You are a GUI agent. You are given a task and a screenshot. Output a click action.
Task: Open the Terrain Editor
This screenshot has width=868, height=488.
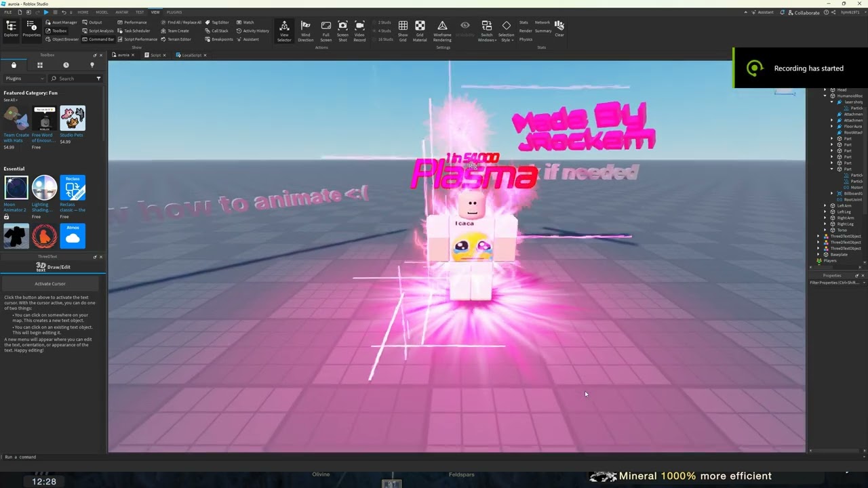click(176, 39)
